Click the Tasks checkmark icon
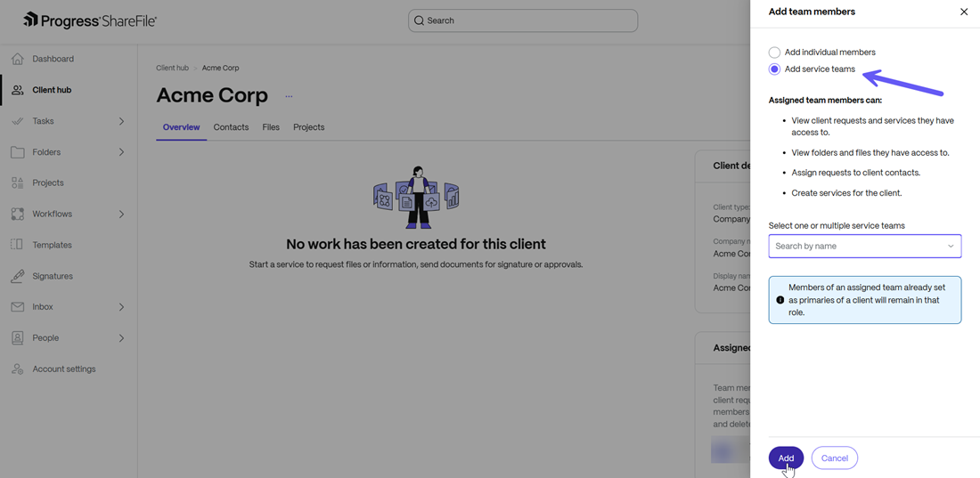The height and width of the screenshot is (478, 980). tap(17, 121)
